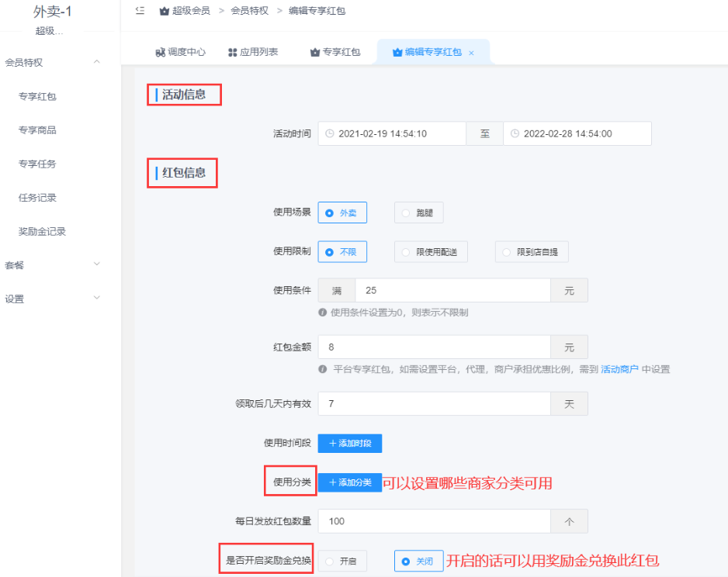728x577 pixels.
Task: Select 开启 for reward exchange
Action: point(342,561)
